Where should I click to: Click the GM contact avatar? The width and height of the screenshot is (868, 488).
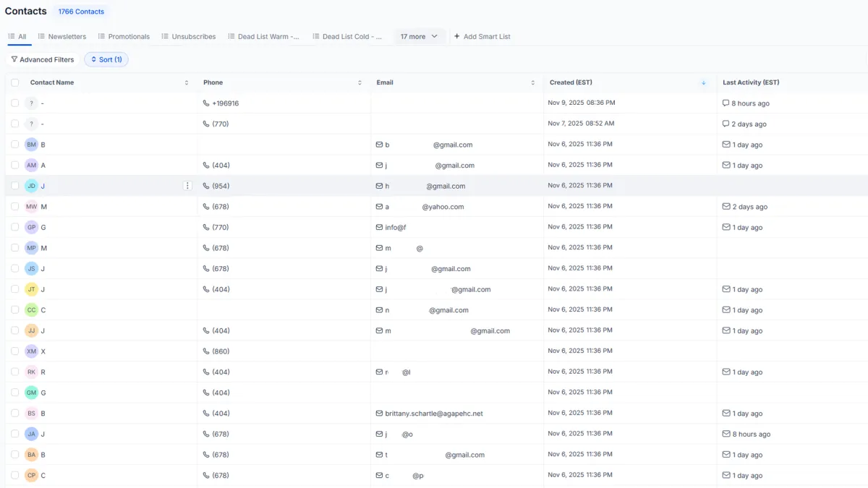click(x=31, y=393)
